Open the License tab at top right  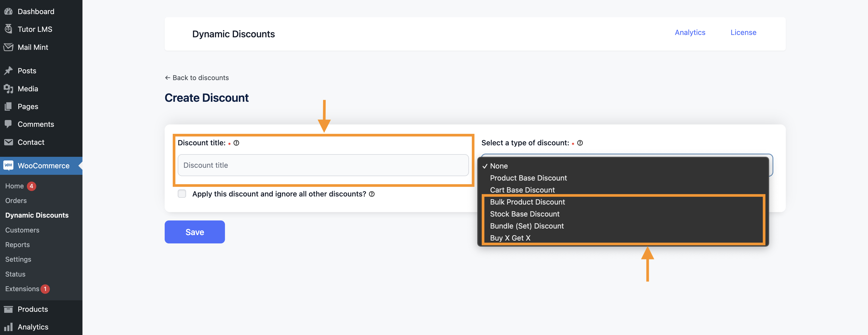(743, 32)
